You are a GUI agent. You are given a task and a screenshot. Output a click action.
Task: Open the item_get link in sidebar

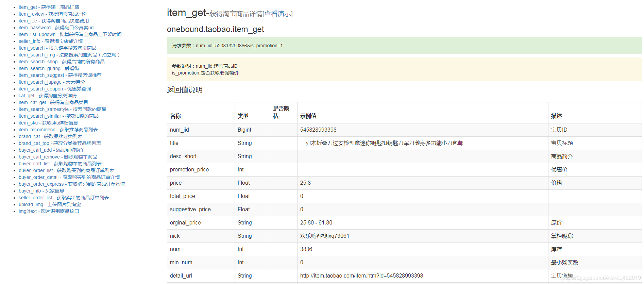click(x=49, y=7)
